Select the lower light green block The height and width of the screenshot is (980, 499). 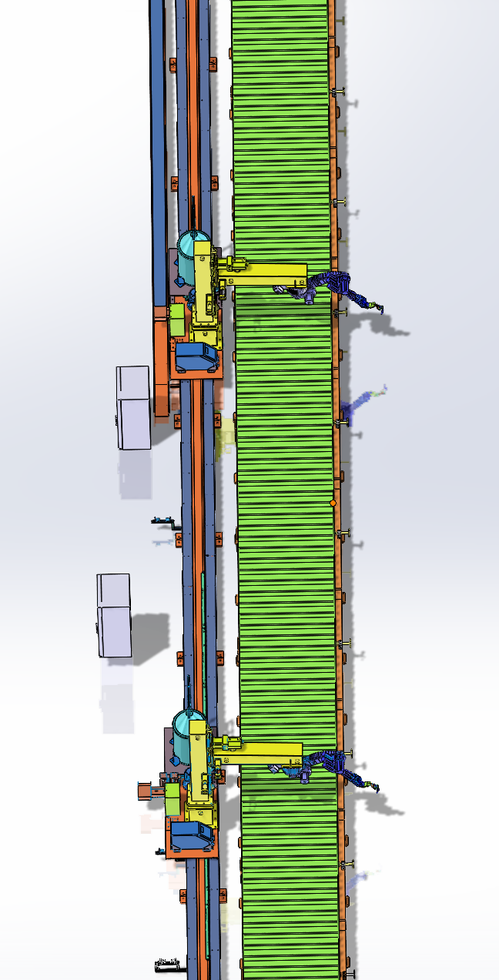[172, 799]
